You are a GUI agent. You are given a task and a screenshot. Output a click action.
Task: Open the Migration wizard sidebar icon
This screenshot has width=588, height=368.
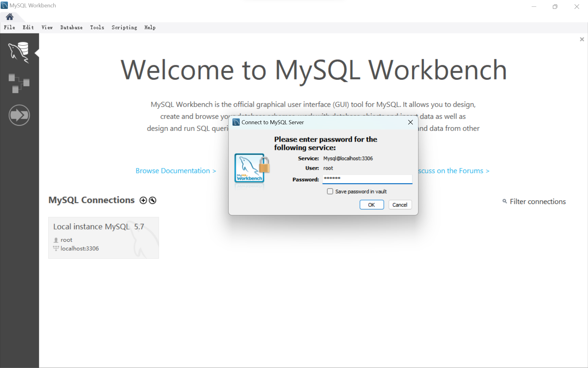[19, 115]
